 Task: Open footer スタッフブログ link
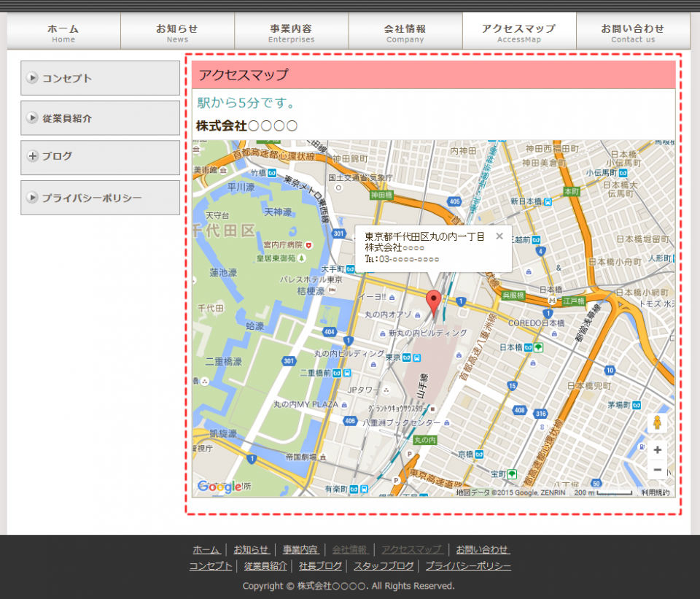point(384,566)
